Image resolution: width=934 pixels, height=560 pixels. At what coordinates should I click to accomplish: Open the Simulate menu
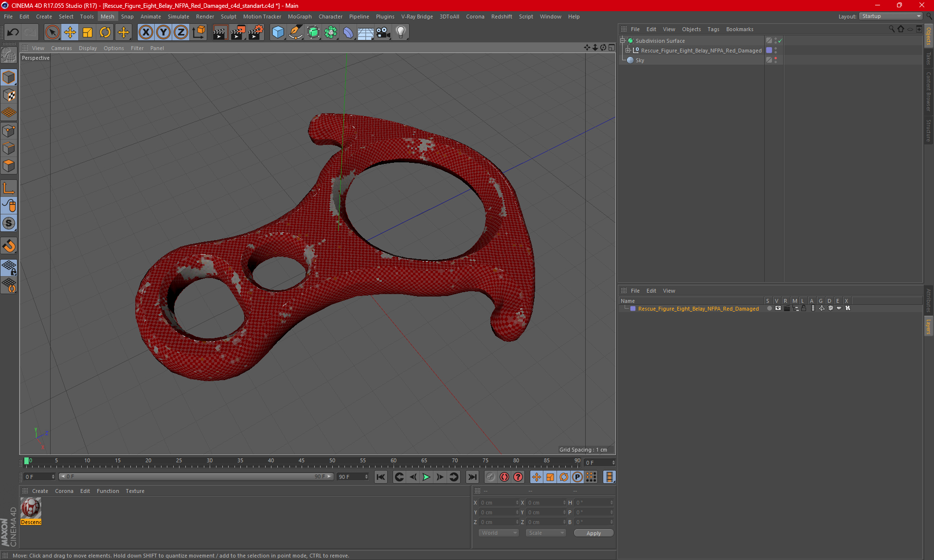tap(178, 17)
